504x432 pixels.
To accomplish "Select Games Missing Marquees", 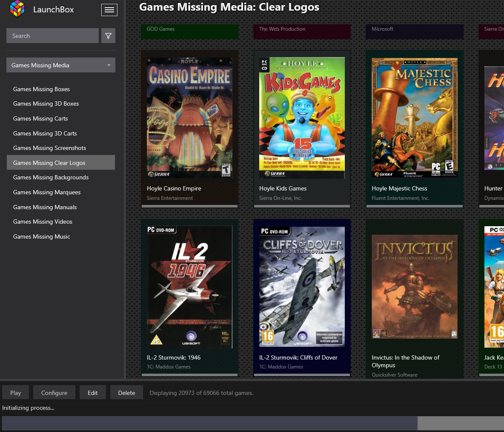I will pos(47,192).
